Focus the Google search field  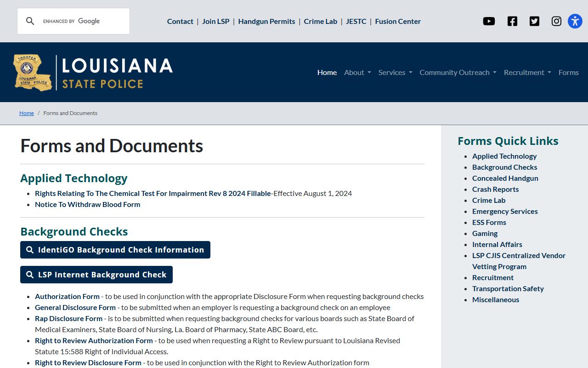(x=83, y=21)
